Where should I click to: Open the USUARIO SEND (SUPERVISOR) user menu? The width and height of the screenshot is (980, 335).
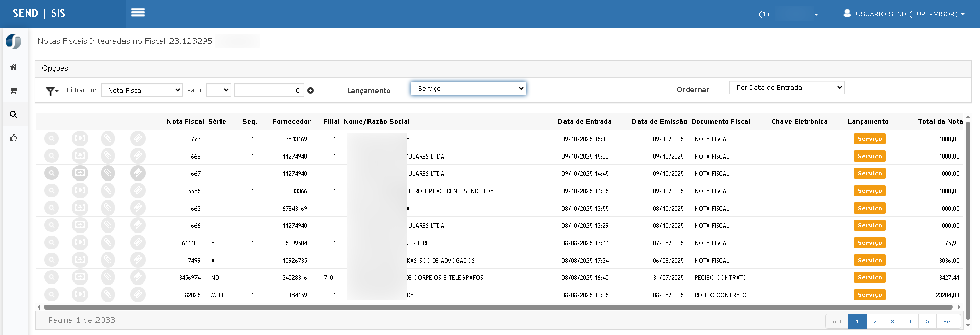(x=903, y=14)
